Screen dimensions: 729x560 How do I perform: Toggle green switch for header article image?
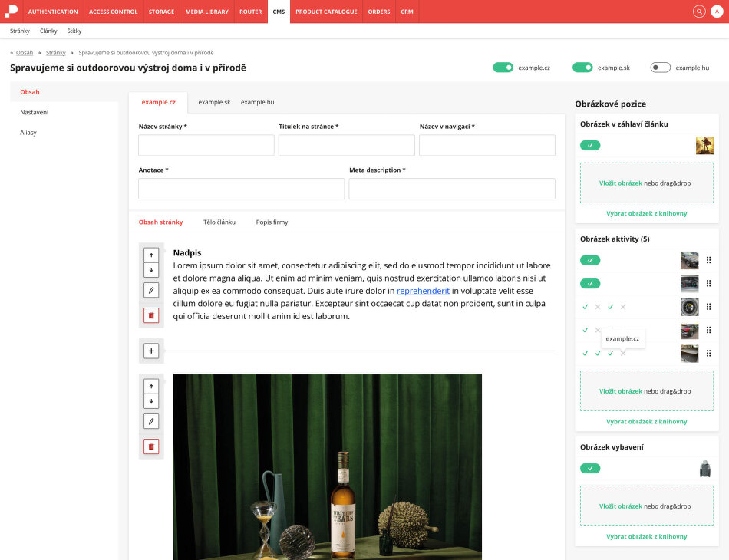coord(590,146)
